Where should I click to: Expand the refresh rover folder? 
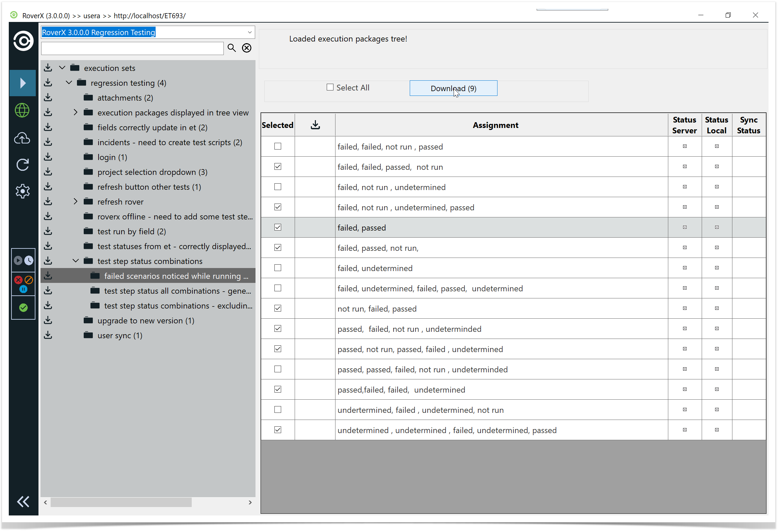(76, 202)
